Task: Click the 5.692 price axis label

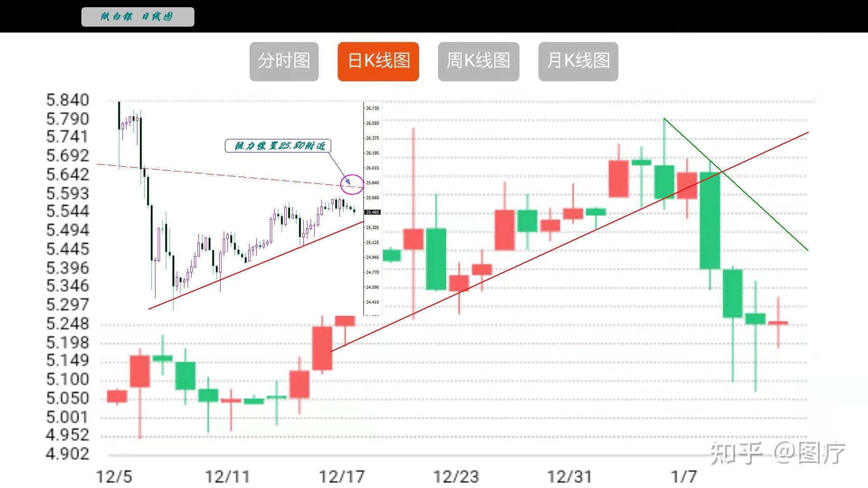Action: [68, 155]
